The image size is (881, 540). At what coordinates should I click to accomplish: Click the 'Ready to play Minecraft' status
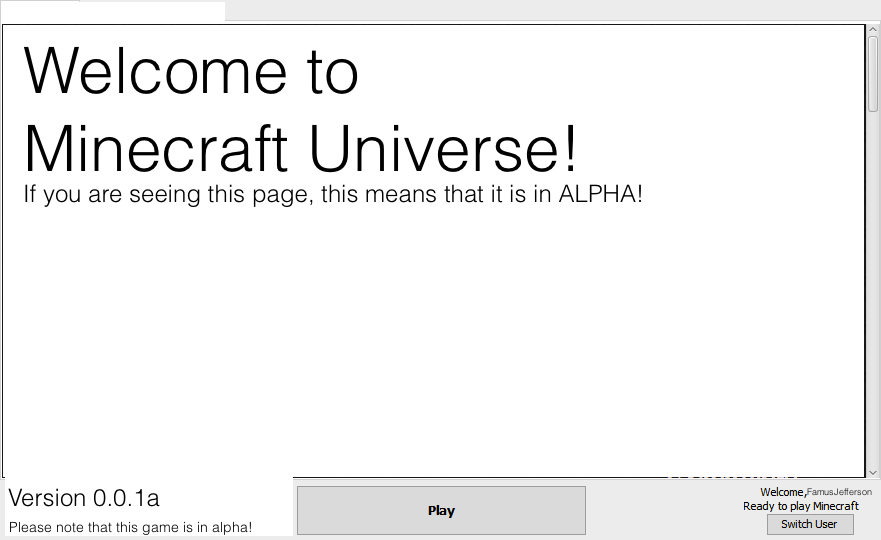(x=801, y=506)
